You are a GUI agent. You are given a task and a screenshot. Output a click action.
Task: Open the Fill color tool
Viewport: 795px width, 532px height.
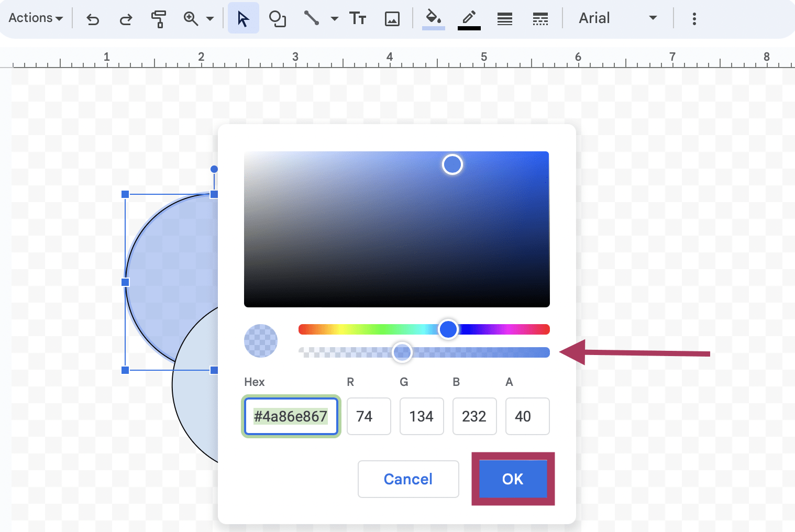[433, 18]
